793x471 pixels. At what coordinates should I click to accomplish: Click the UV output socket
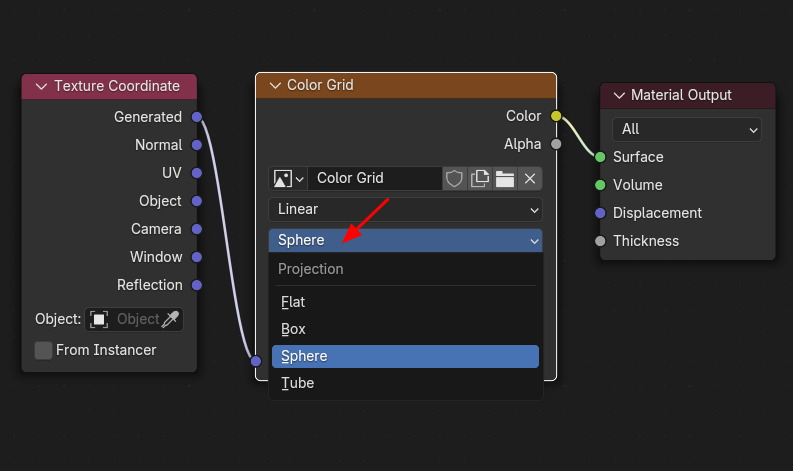[x=197, y=173]
